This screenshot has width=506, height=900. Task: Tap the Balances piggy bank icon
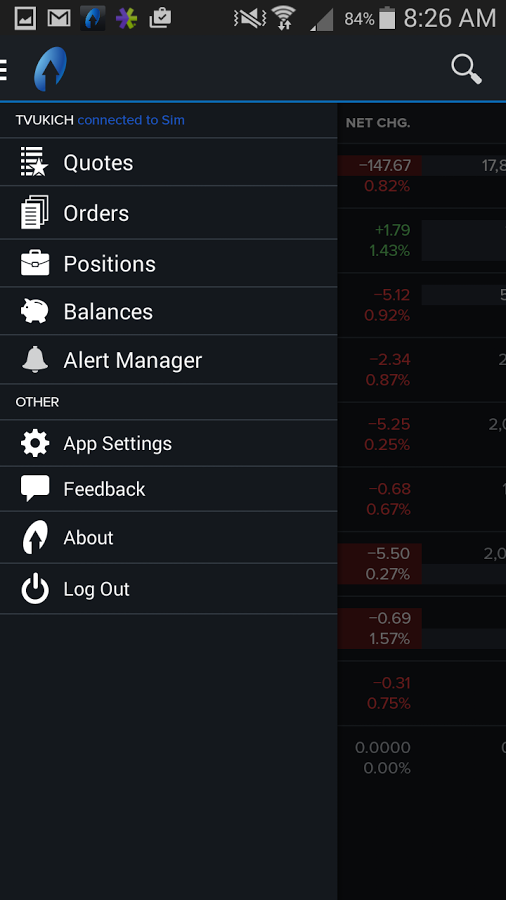(x=34, y=311)
